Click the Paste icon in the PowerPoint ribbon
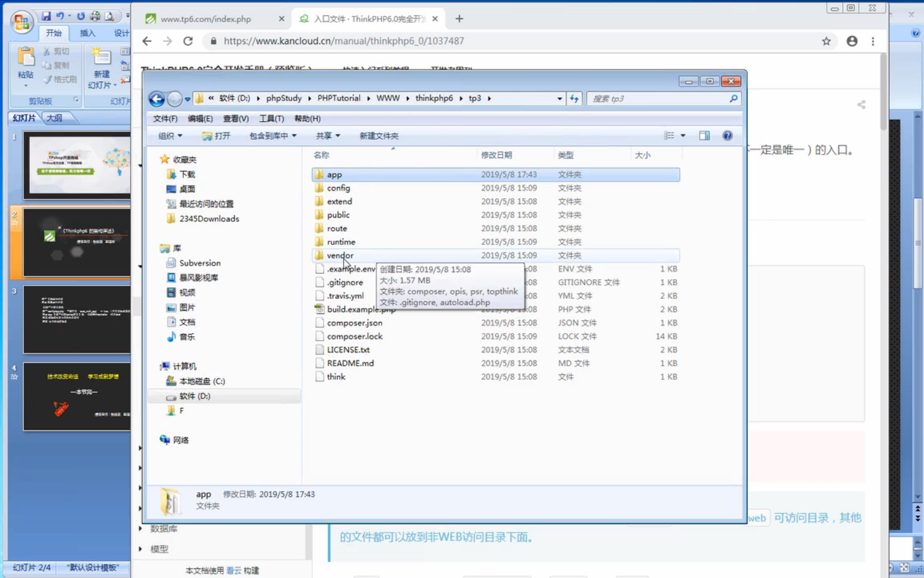 [25, 56]
